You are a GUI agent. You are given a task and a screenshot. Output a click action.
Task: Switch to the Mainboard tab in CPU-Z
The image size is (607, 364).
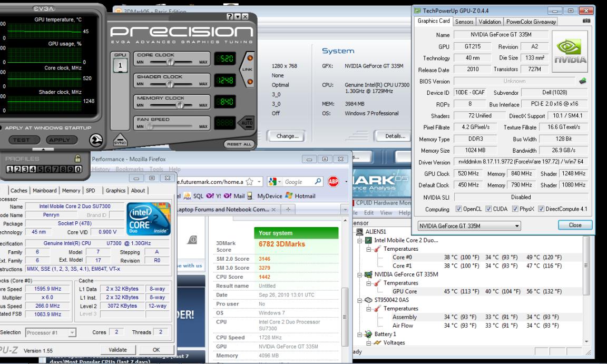(x=44, y=190)
